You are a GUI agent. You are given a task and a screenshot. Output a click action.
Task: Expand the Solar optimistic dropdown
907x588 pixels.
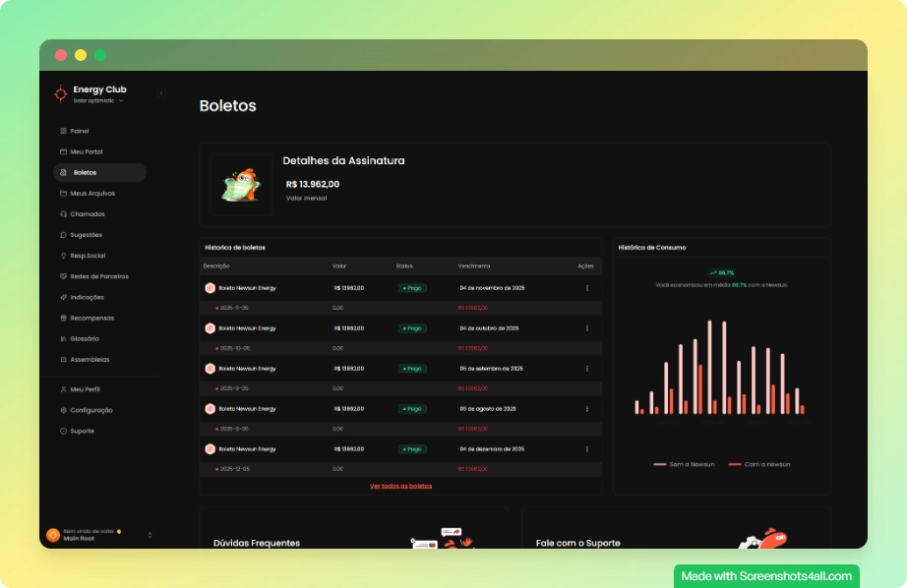(x=121, y=100)
